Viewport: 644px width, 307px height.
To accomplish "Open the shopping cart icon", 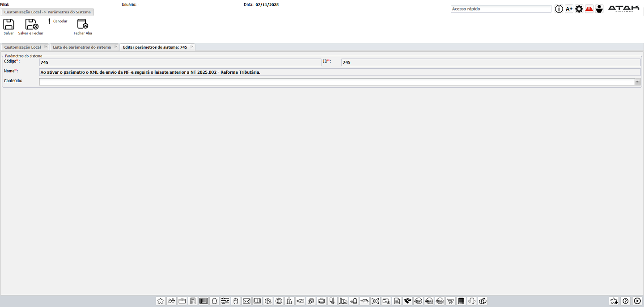I will pyautogui.click(x=450, y=301).
